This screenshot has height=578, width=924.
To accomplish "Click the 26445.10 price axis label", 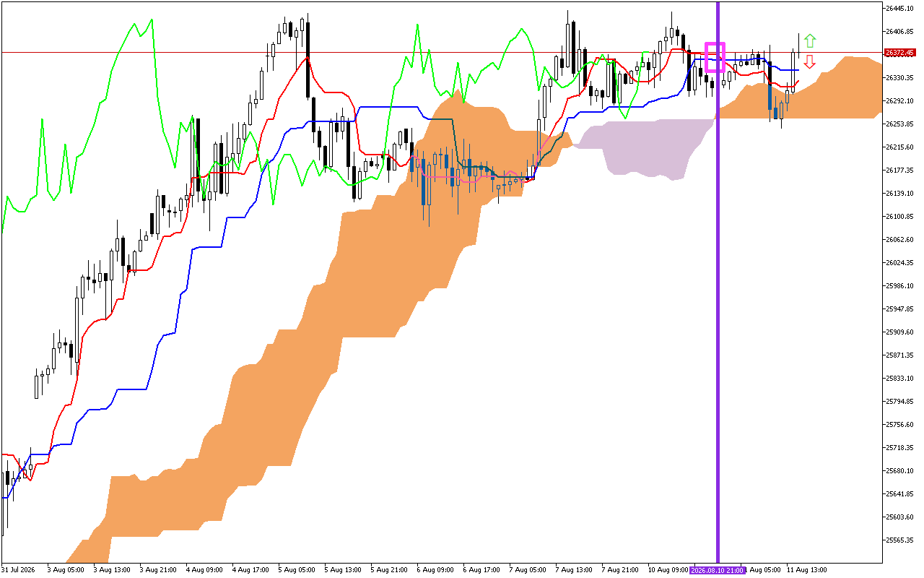I will click(x=900, y=9).
